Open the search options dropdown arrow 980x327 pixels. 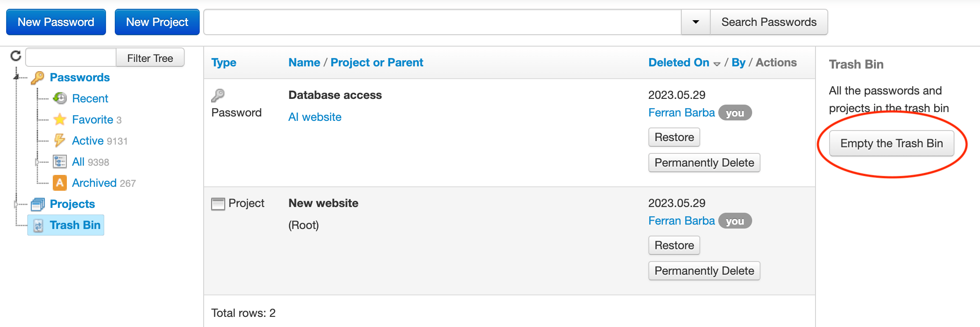(x=695, y=22)
